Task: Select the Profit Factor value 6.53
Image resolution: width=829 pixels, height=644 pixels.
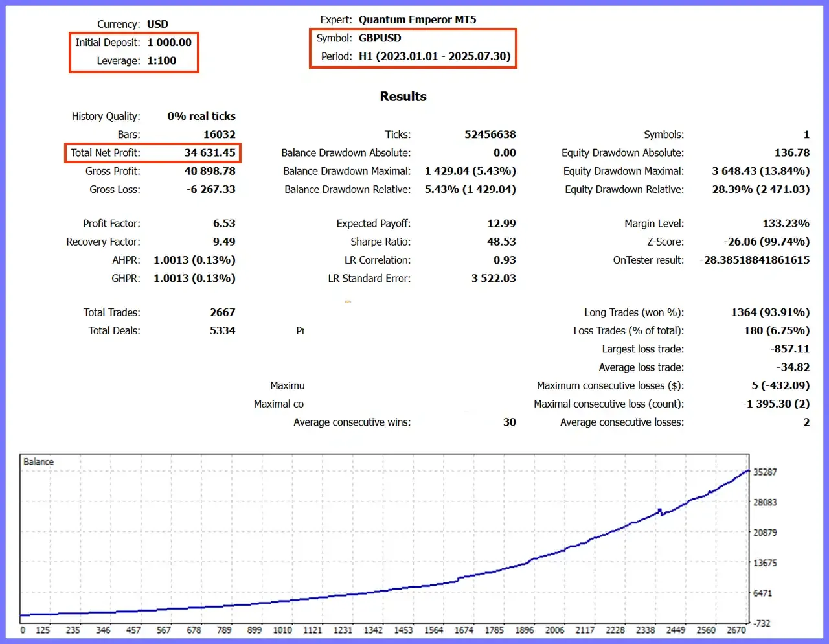Action: (224, 224)
